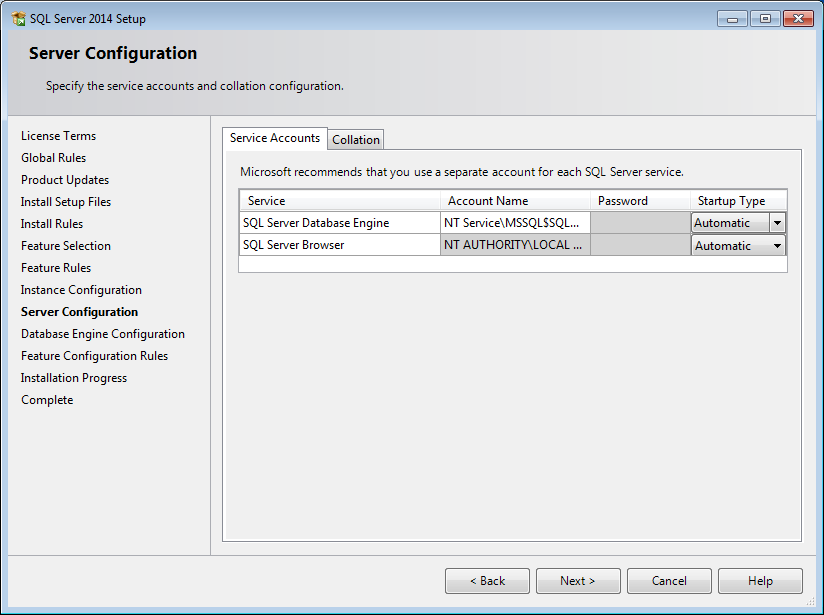Switch to the Collation tab
824x615 pixels.
pos(356,140)
